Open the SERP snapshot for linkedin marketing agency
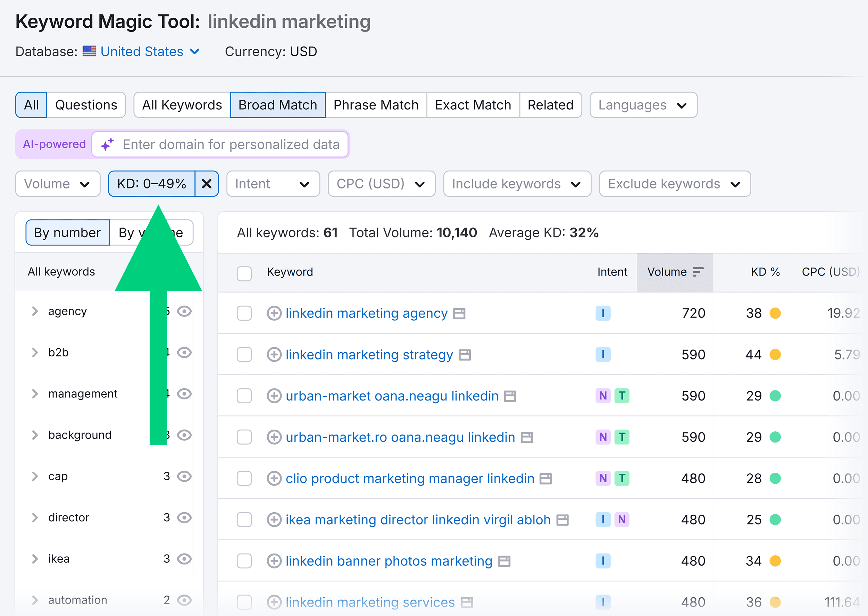Viewport: 868px width, 616px height. pyautogui.click(x=460, y=313)
